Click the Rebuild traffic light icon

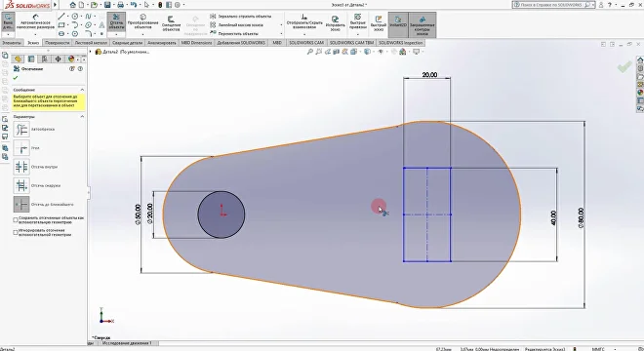(x=160, y=5)
